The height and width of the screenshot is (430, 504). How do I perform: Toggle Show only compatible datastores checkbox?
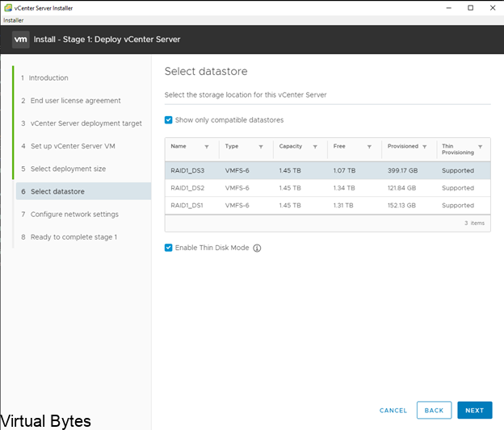[169, 120]
